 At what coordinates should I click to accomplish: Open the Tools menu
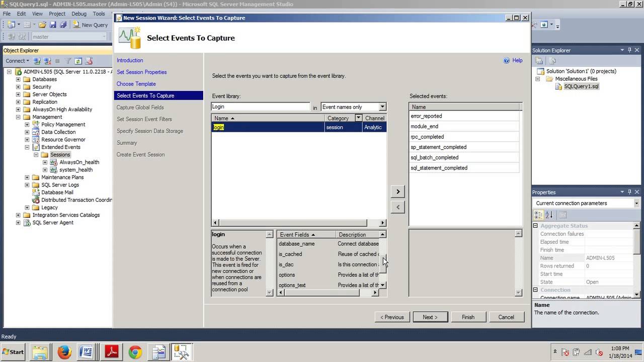coord(99,14)
